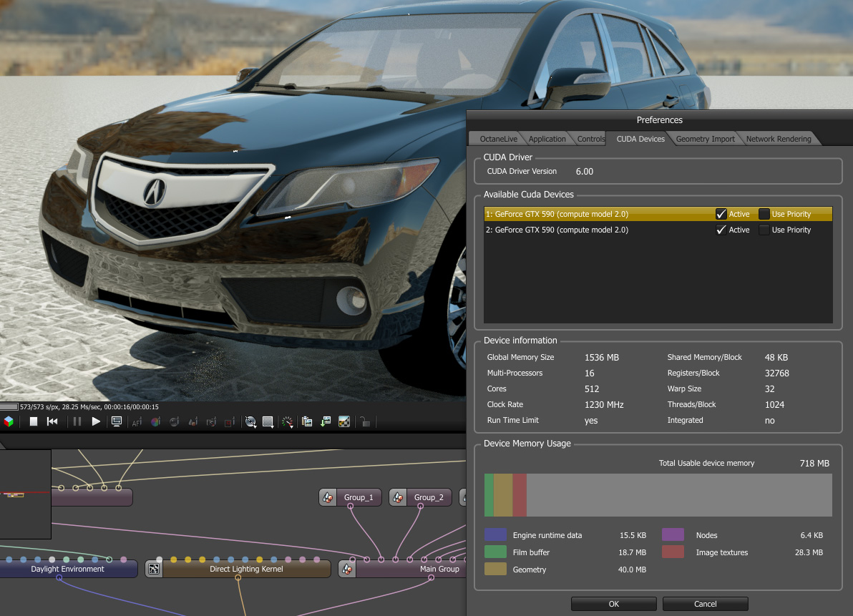The image size is (853, 616).
Task: Click the node graph minimap thumbnail
Action: [25, 494]
